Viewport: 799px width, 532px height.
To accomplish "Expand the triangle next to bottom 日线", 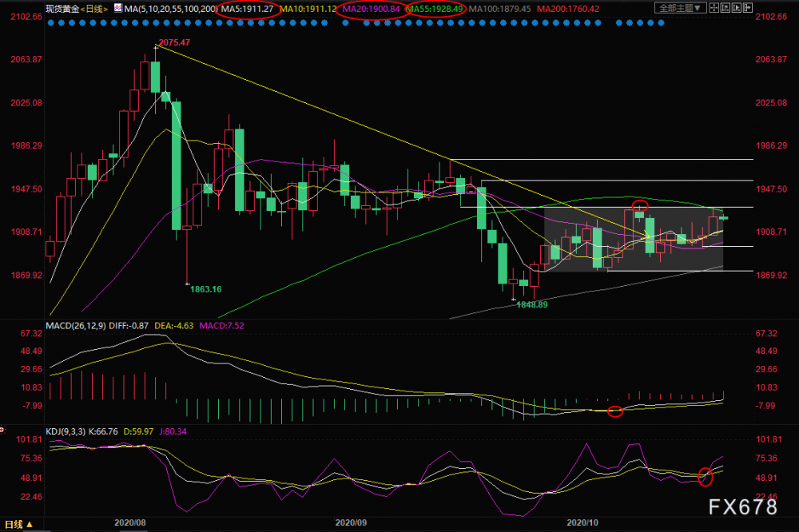I will click(30, 524).
